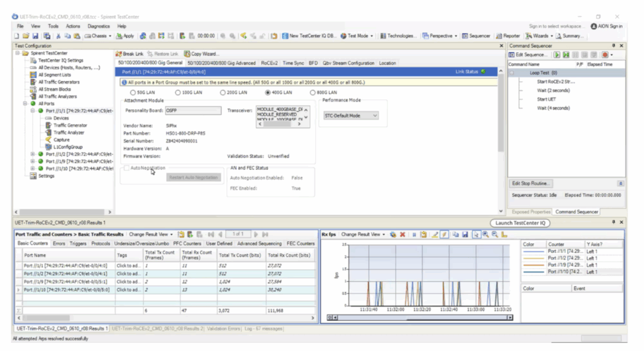Click the red X in Rx fps chart toolbar
This screenshot has width=644, height=351.
point(402,235)
